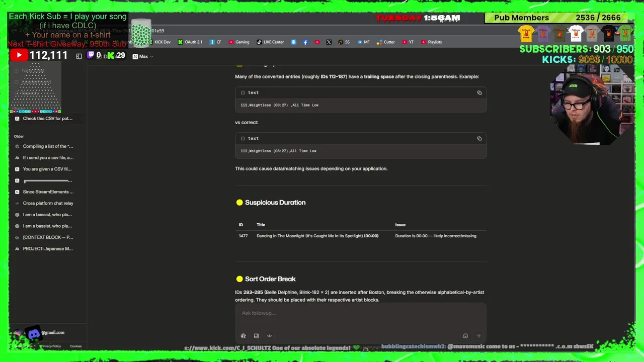The width and height of the screenshot is (644, 362).
Task: Open the LIVE Center bookmark
Action: [x=270, y=42]
